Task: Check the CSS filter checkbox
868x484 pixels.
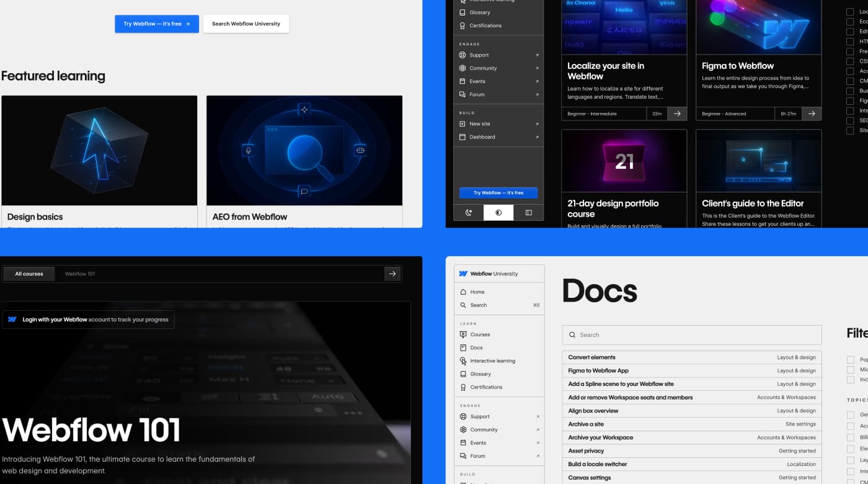Action: [851, 61]
